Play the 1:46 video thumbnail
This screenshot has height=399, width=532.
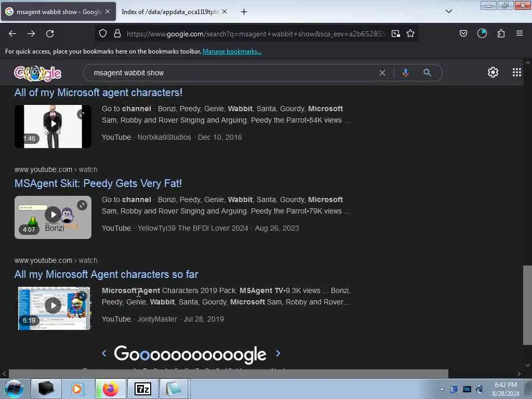[53, 126]
